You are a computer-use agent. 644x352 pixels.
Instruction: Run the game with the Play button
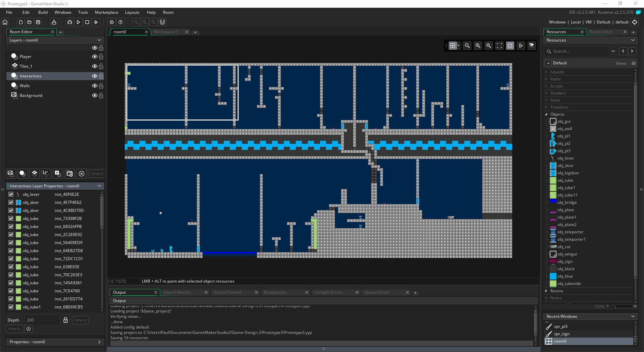click(x=78, y=22)
